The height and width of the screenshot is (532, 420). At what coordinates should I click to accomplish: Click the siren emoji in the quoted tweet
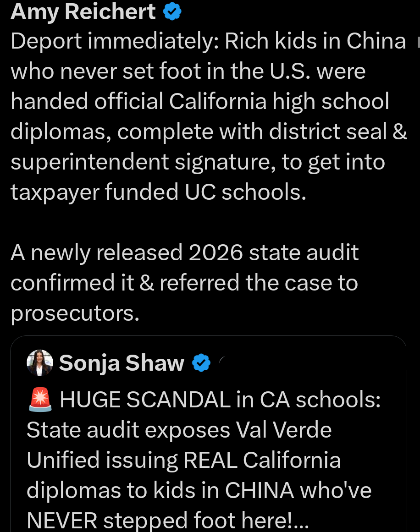point(40,399)
